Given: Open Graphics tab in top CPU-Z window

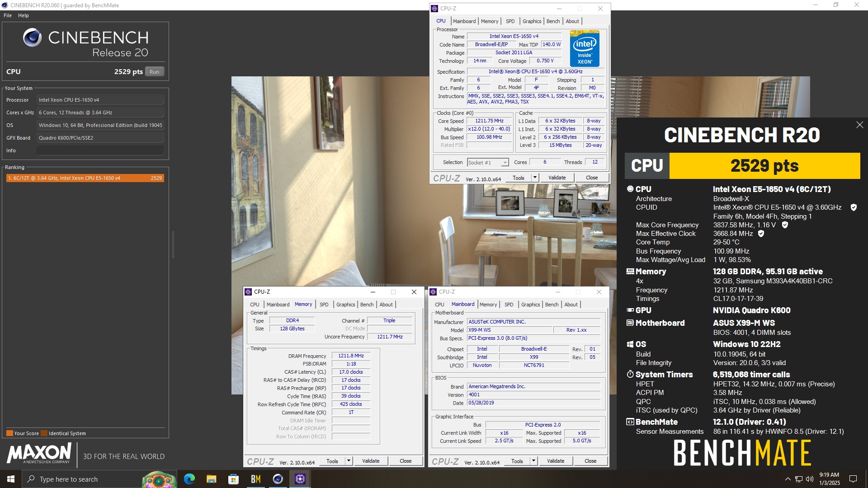Looking at the screenshot, I should click(x=532, y=21).
